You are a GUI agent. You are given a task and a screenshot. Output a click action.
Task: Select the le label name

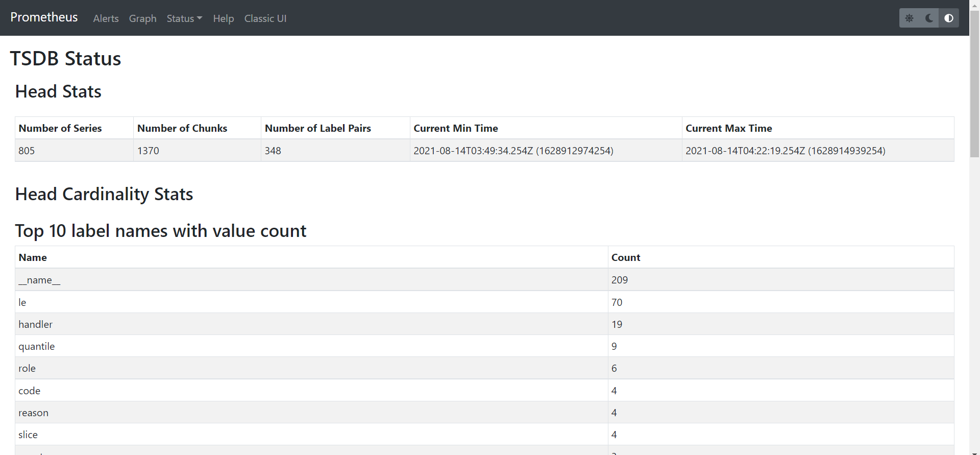(x=22, y=302)
